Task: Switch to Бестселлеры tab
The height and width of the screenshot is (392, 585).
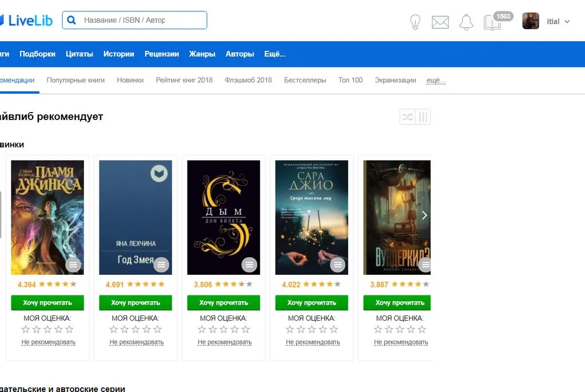Action: click(x=305, y=80)
